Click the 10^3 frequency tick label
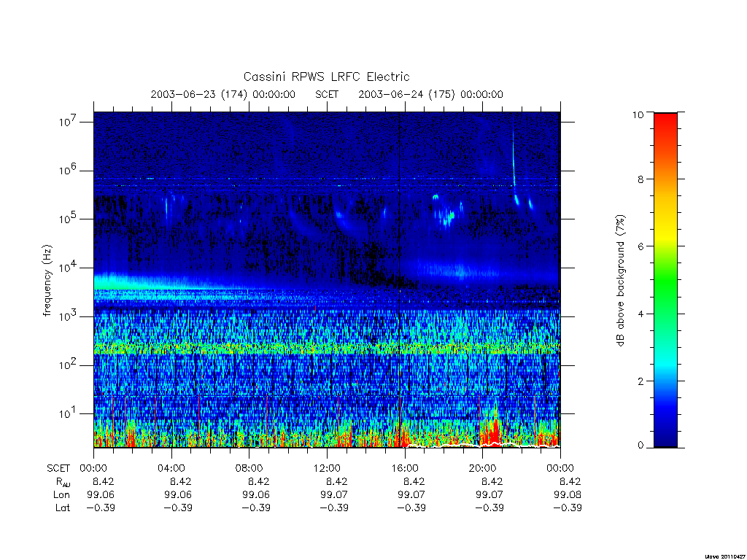747x560 pixels. tap(69, 316)
